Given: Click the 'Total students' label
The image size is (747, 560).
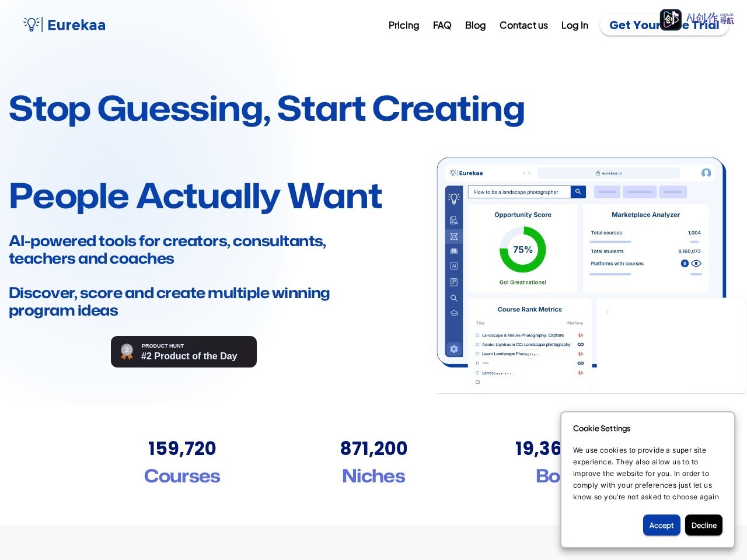Looking at the screenshot, I should [x=607, y=251].
